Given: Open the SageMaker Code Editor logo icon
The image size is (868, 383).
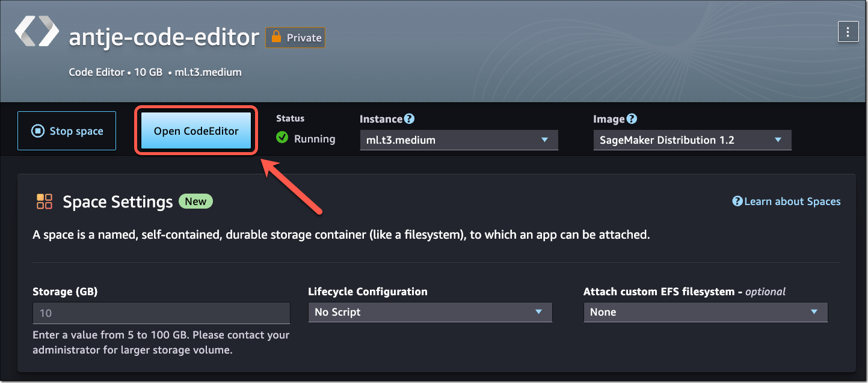Looking at the screenshot, I should point(36,32).
